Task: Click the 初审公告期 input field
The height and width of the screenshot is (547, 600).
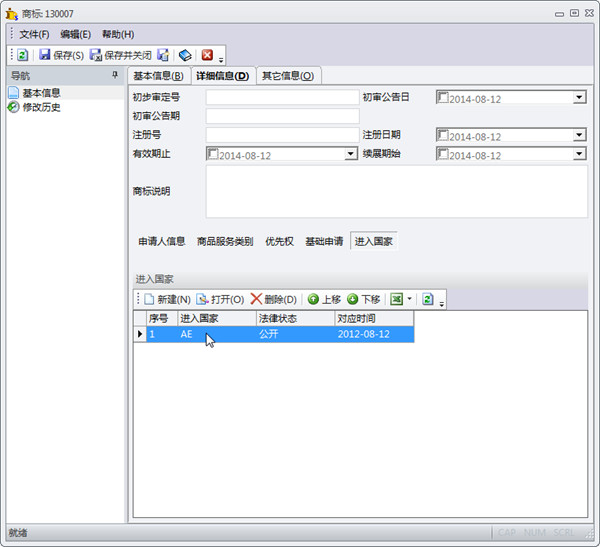Action: [x=282, y=116]
